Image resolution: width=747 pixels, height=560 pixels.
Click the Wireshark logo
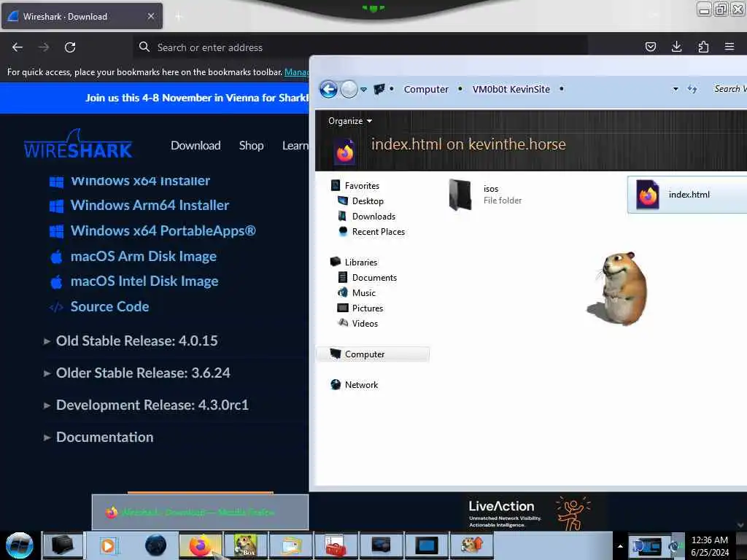78,144
